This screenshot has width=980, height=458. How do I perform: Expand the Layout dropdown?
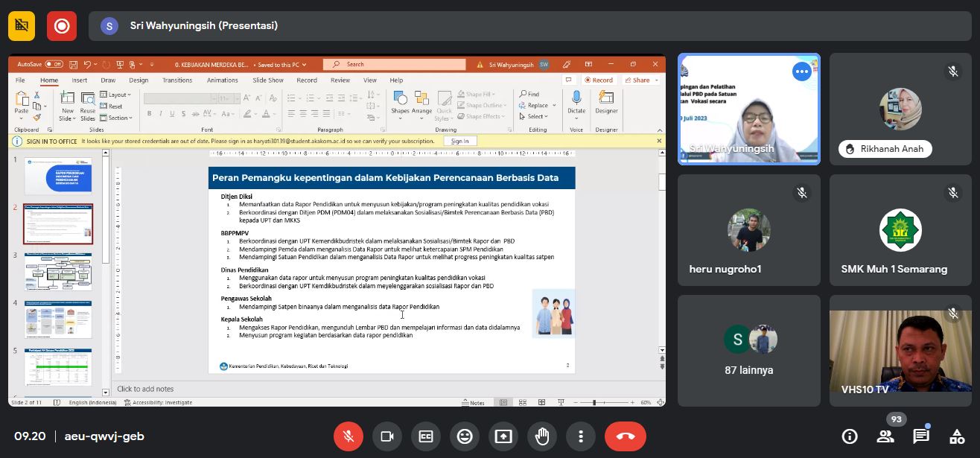116,95
